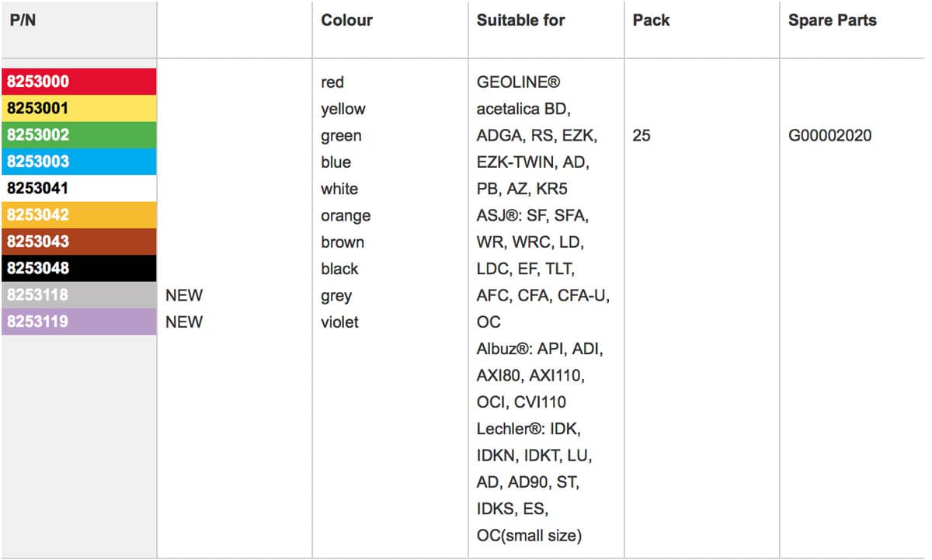Click the Suitable for column header
The height and width of the screenshot is (560, 932).
520,21
